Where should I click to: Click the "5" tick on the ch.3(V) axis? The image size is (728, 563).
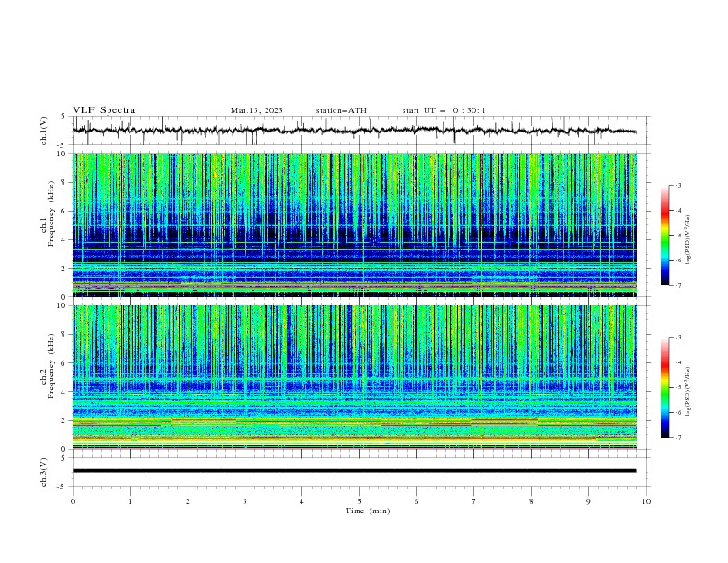click(64, 458)
